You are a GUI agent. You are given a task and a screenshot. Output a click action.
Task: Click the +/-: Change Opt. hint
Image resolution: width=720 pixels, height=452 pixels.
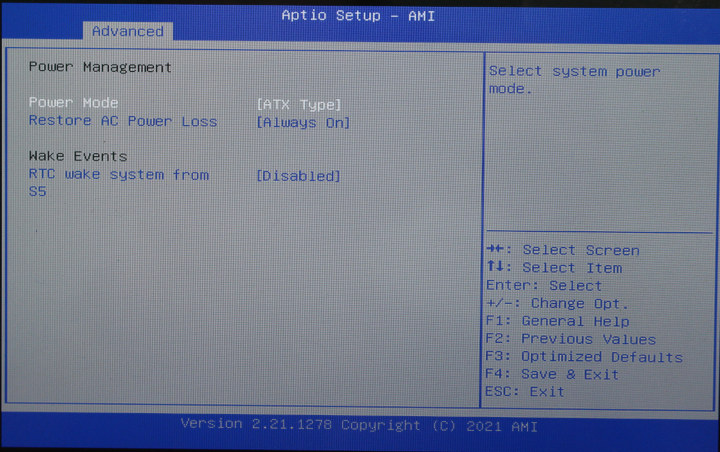(x=557, y=303)
